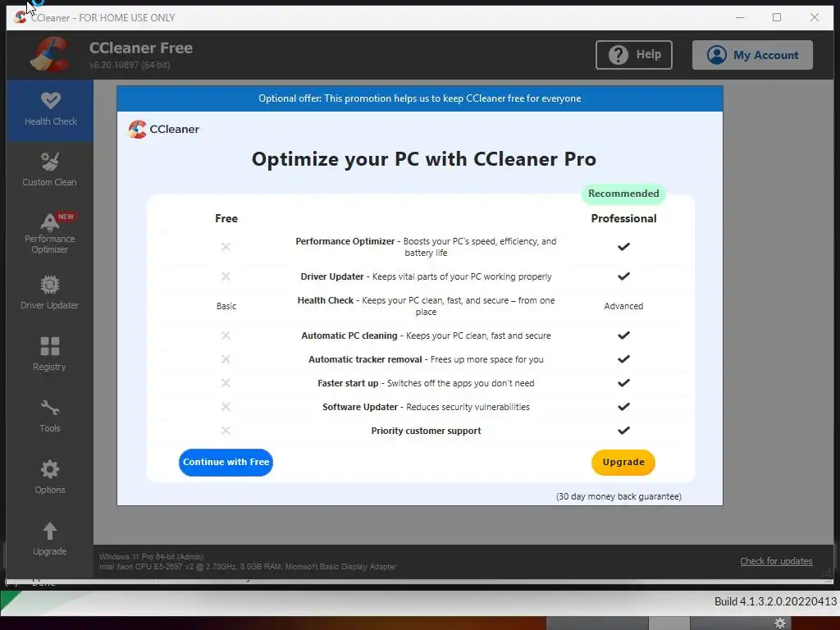The width and height of the screenshot is (840, 630).
Task: Click the Upgrade arrow icon in sidebar
Action: point(50,531)
